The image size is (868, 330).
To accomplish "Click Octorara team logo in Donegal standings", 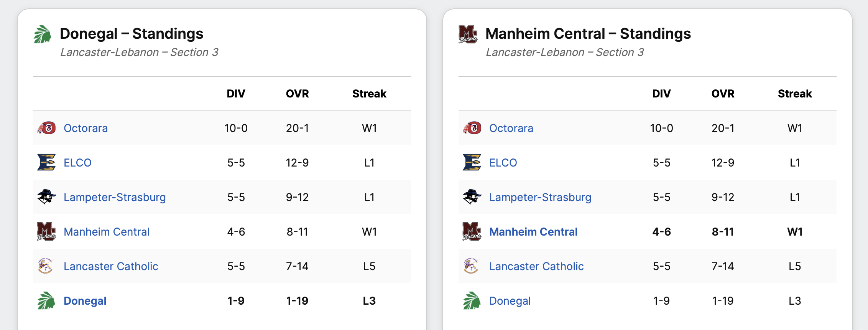I will [x=46, y=128].
